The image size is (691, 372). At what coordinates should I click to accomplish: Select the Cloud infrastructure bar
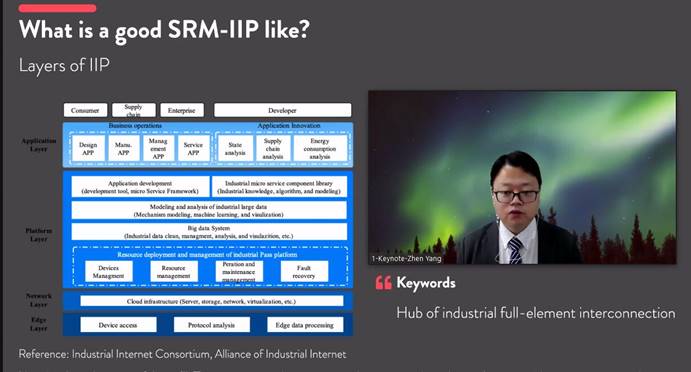[212, 301]
